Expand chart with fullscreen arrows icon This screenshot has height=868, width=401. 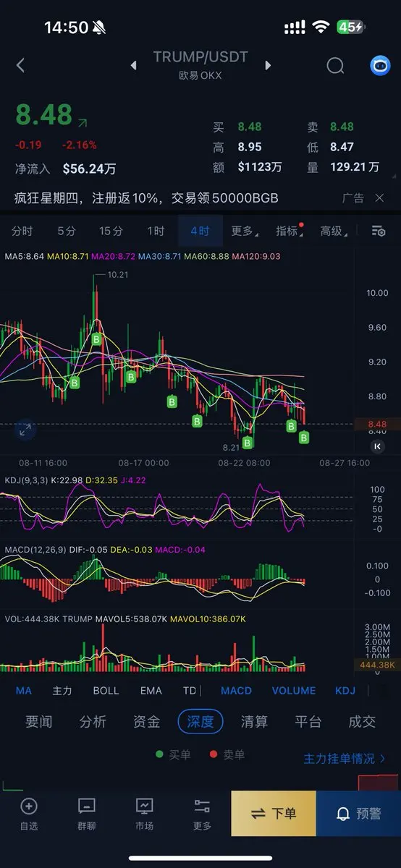pyautogui.click(x=25, y=430)
